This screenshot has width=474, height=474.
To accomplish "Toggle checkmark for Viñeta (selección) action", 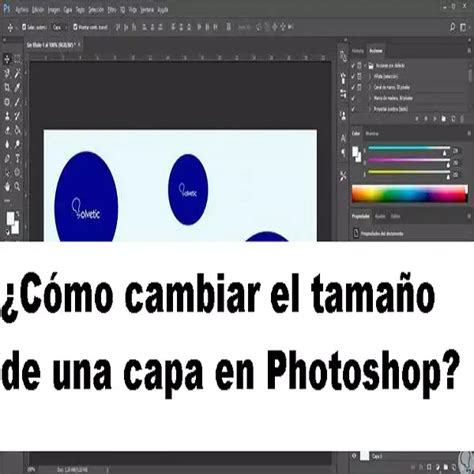I will (353, 76).
